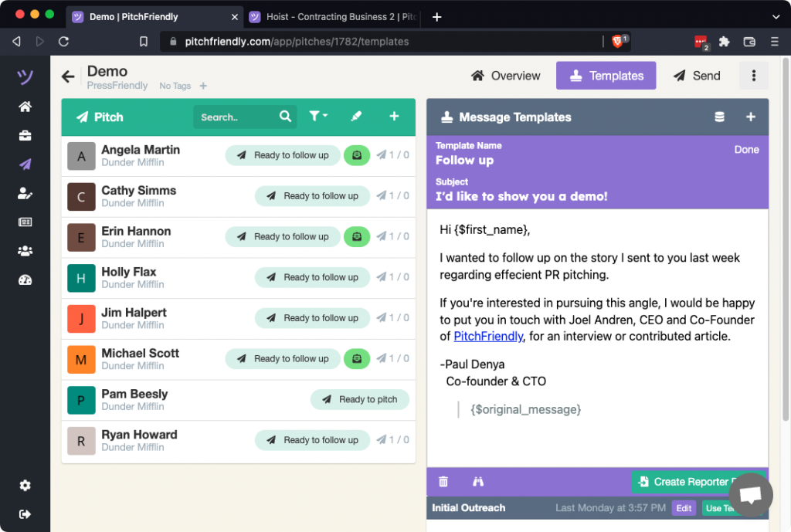Click Done on the Follow up template
This screenshot has width=791, height=532.
746,150
